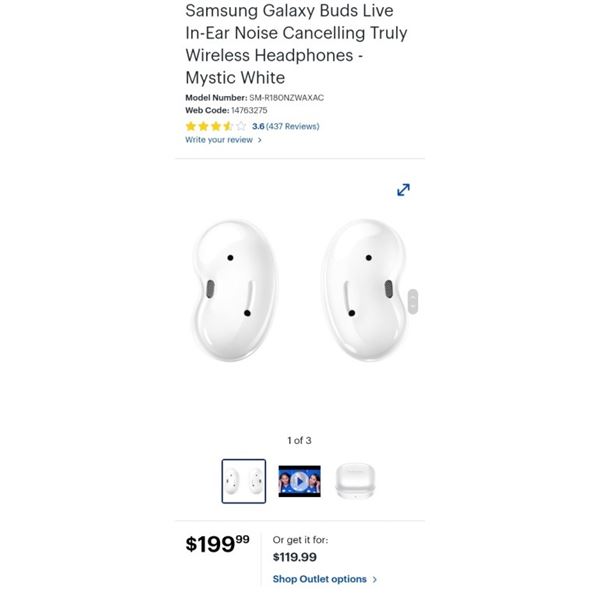Select the charging case thumbnail
The image size is (600, 600).
tap(355, 481)
